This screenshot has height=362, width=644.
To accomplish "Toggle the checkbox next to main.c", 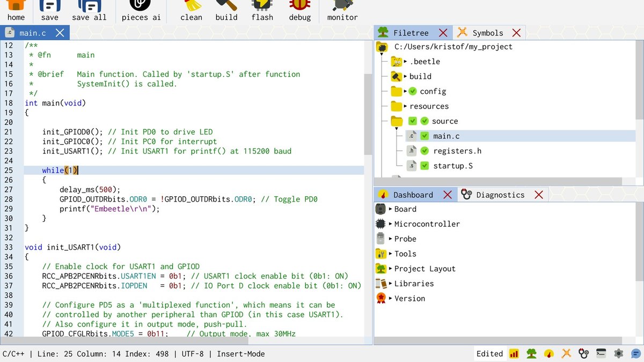I will click(425, 136).
